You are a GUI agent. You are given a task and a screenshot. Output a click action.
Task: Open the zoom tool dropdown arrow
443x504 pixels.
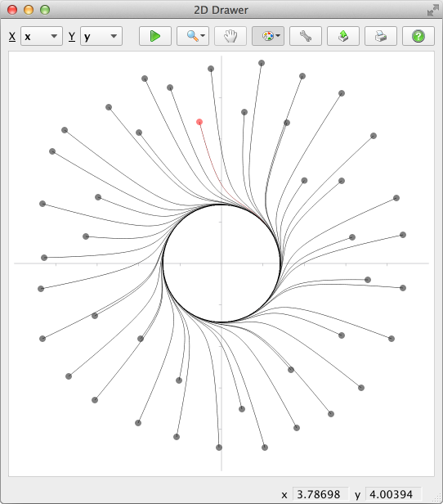pos(203,36)
